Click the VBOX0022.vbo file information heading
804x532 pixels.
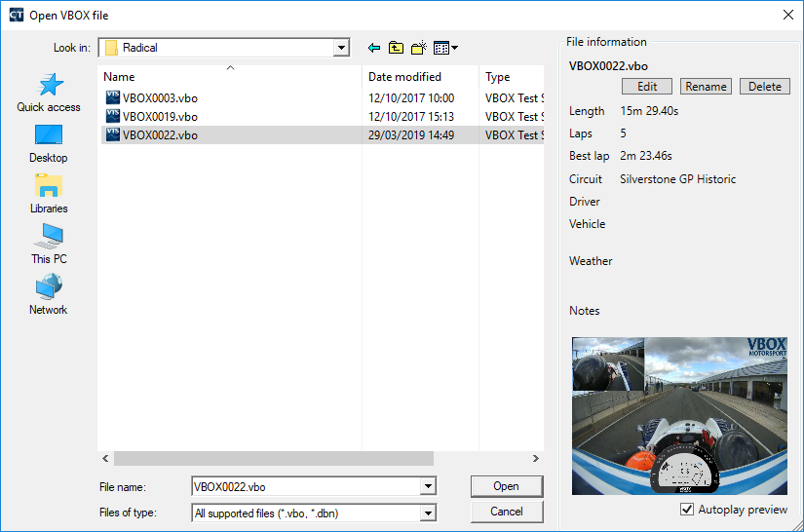coord(608,66)
